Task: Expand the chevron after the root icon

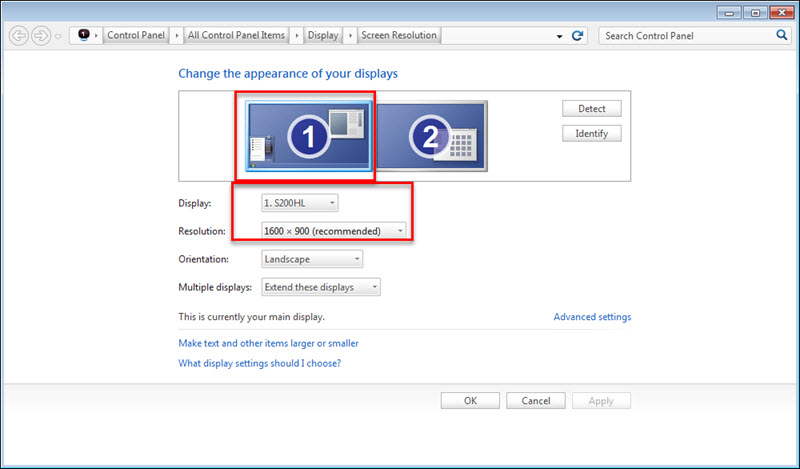Action: pos(96,35)
